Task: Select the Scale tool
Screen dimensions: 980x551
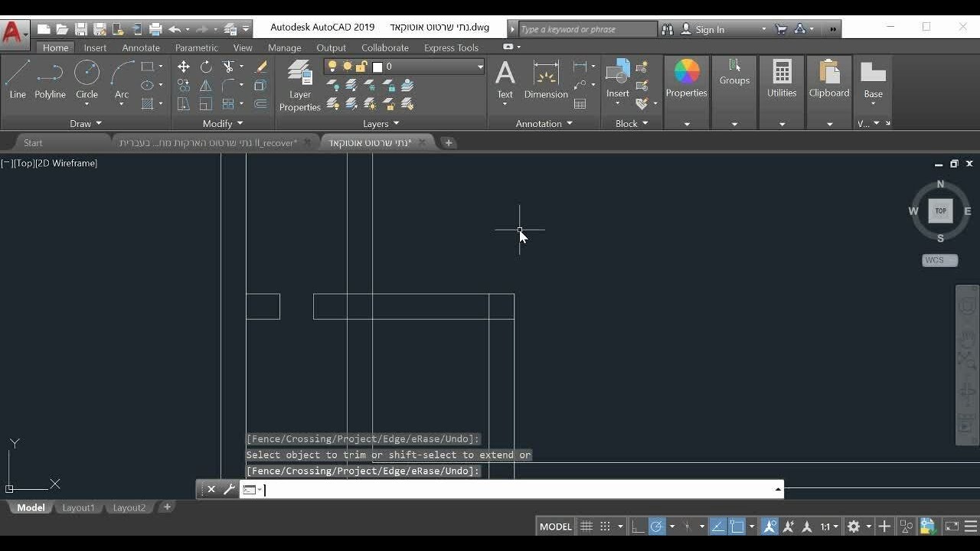Action: (206, 103)
